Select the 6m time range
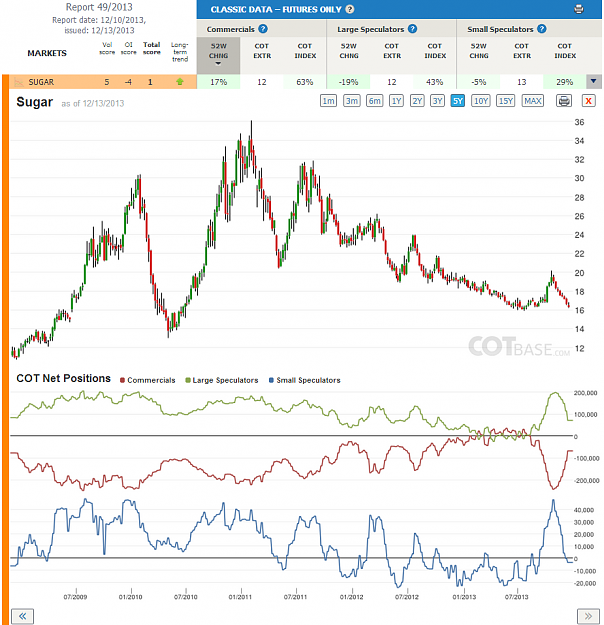 [x=374, y=101]
